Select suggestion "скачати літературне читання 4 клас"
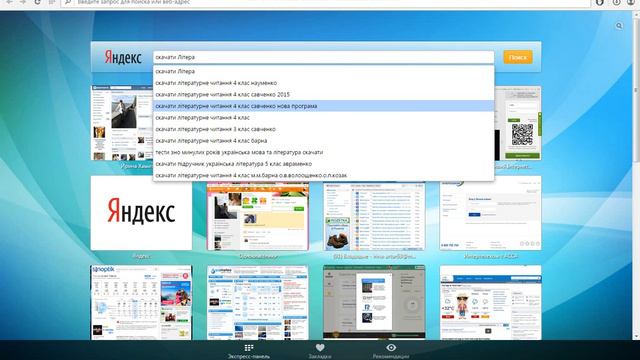Viewport: 640px width, 360px height. tap(323, 118)
